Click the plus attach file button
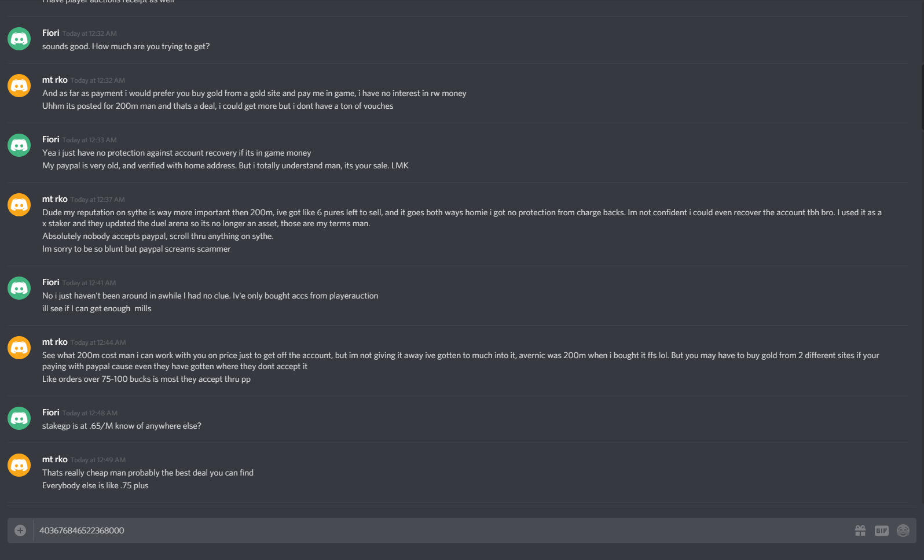 pos(20,530)
